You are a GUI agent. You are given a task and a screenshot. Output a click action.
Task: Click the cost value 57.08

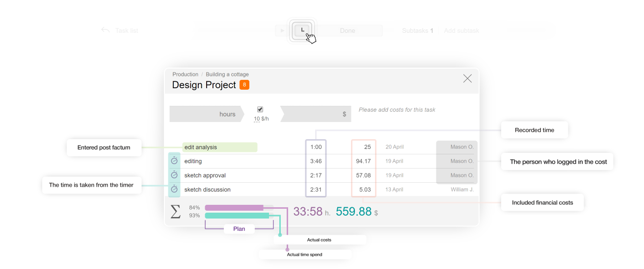click(x=363, y=175)
